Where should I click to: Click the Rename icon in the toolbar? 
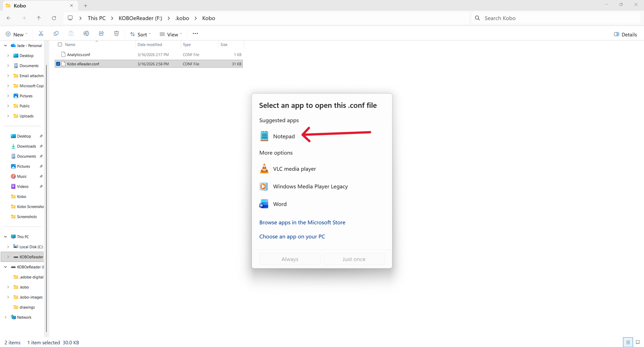pyautogui.click(x=86, y=34)
